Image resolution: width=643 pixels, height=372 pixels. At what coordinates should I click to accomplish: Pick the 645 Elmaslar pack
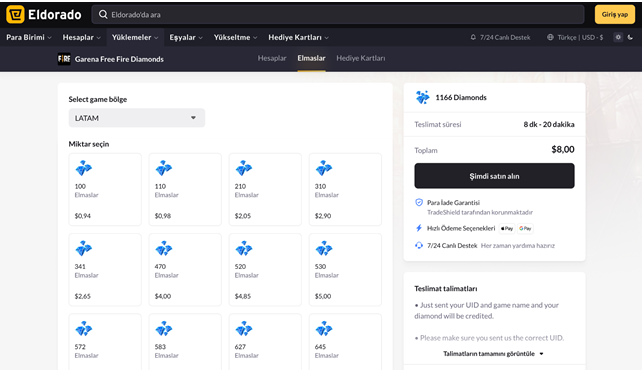click(345, 342)
